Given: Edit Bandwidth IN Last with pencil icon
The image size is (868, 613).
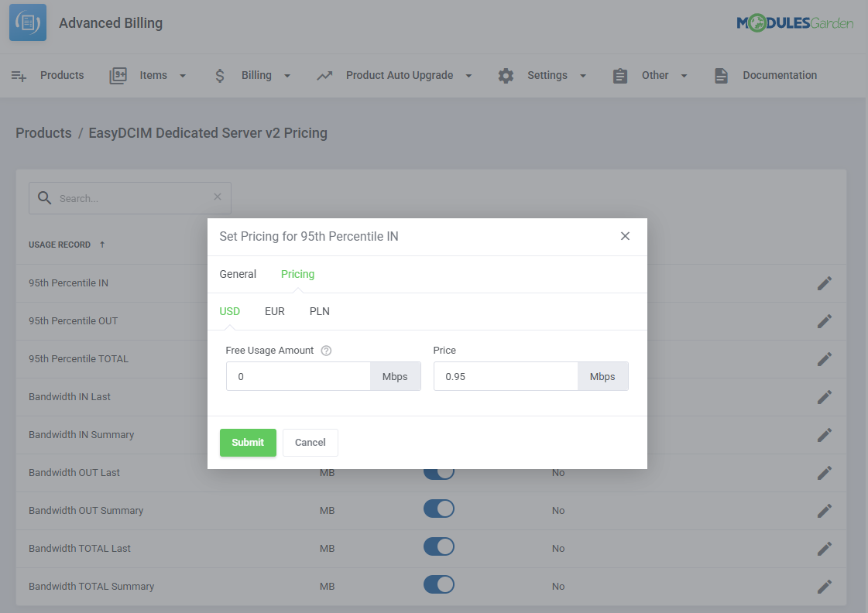Looking at the screenshot, I should pyautogui.click(x=825, y=397).
